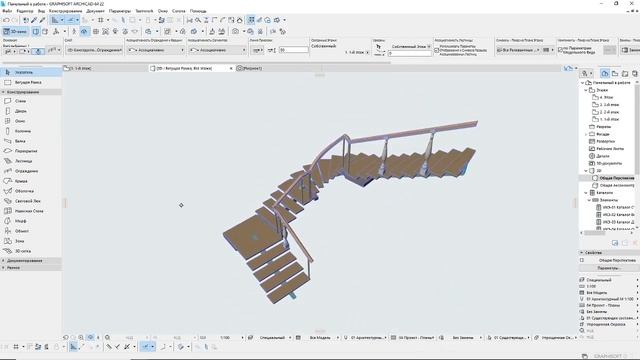The image size is (640, 360).
Task: Select the Arrow (Указатель) tool
Action: tap(31, 72)
